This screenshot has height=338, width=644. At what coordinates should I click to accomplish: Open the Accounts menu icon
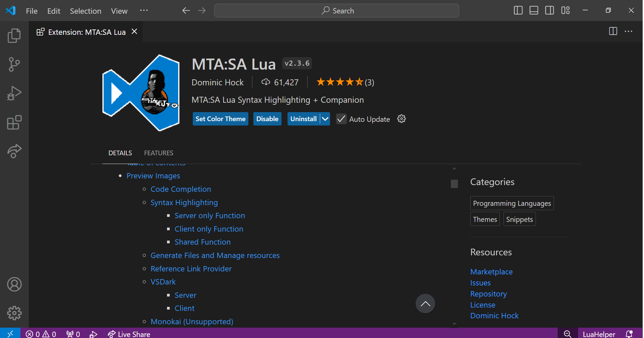14,284
